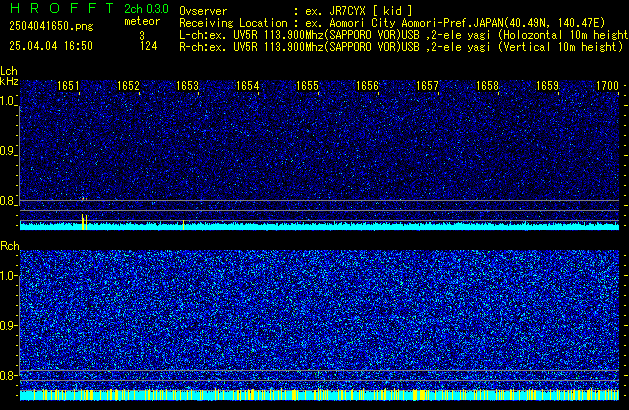Click the 1652 time marker
This screenshot has width=629, height=410.
(128, 86)
